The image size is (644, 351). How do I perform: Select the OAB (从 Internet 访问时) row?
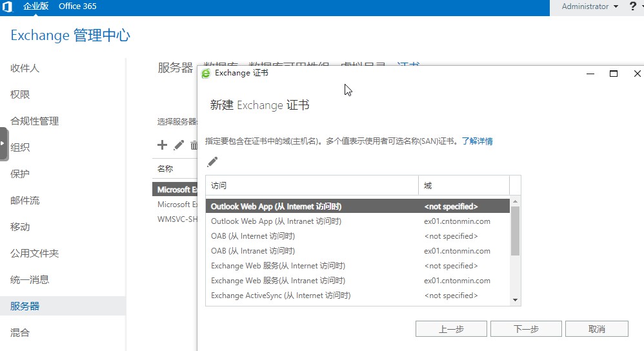pos(357,236)
